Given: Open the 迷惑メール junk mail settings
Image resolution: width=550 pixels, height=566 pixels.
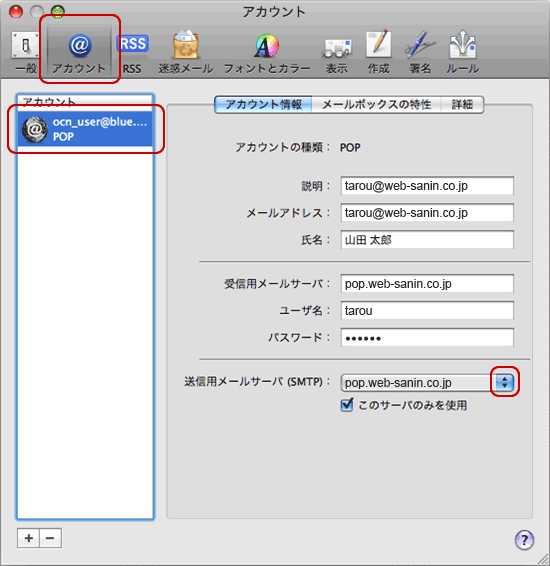Looking at the screenshot, I should click(x=185, y=52).
